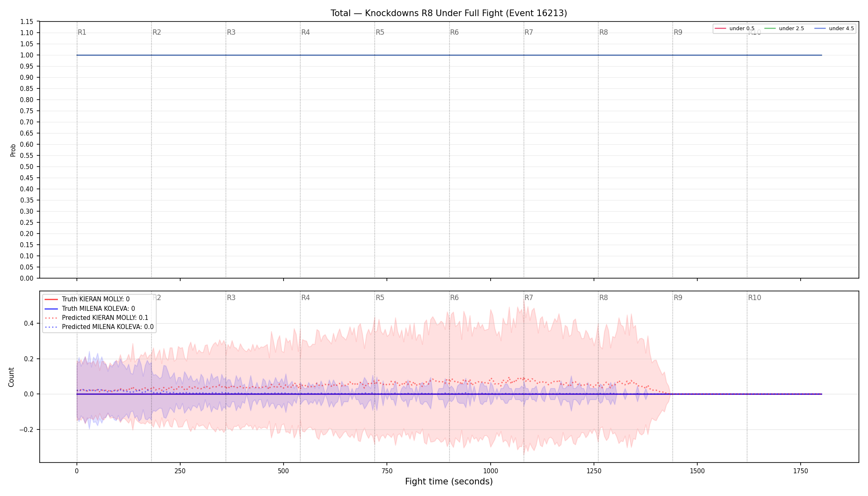The width and height of the screenshot is (868, 496).
Task: Click the R7 round label in the top chart
Action: tap(529, 32)
